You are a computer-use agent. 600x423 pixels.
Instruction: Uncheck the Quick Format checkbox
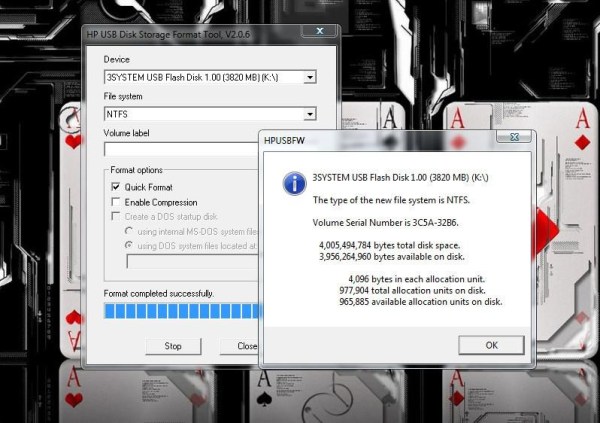(116, 187)
